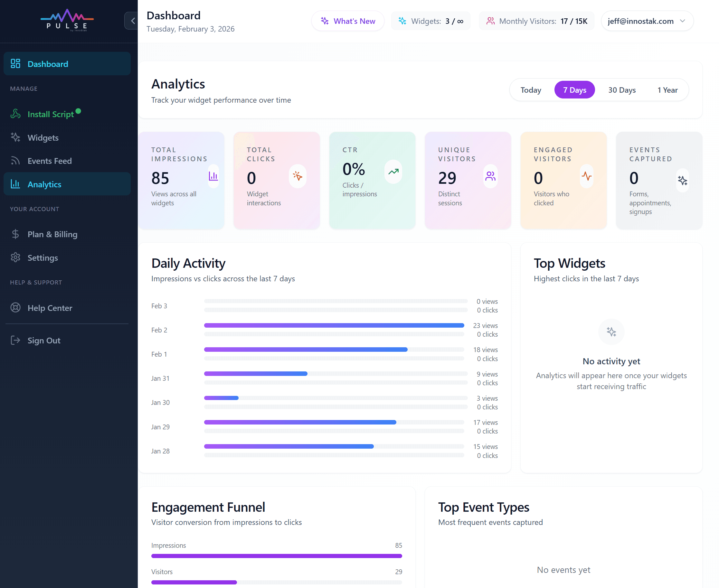Image resolution: width=719 pixels, height=588 pixels.
Task: Click the bar chart icon in Total Impressions card
Action: [x=213, y=176]
